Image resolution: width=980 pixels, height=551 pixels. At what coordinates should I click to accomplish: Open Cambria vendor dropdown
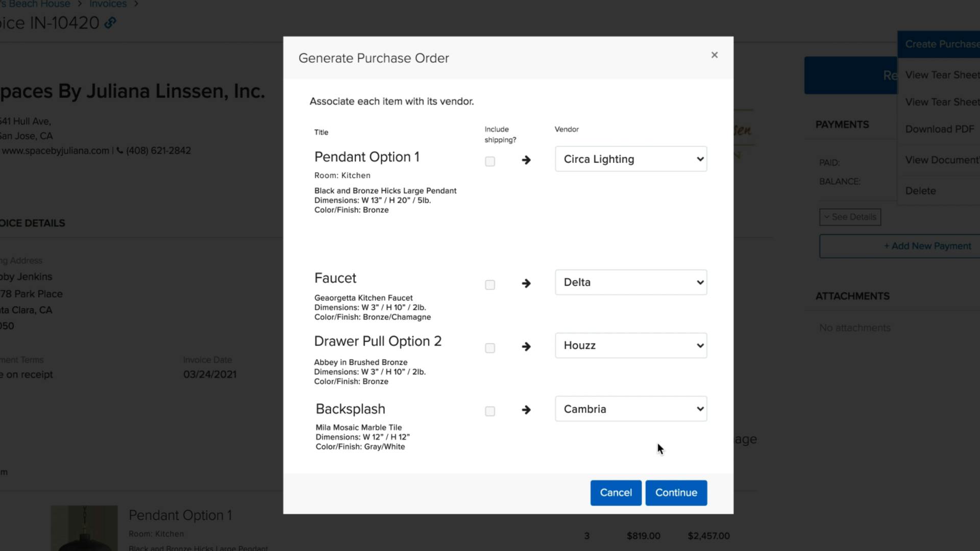(x=631, y=409)
